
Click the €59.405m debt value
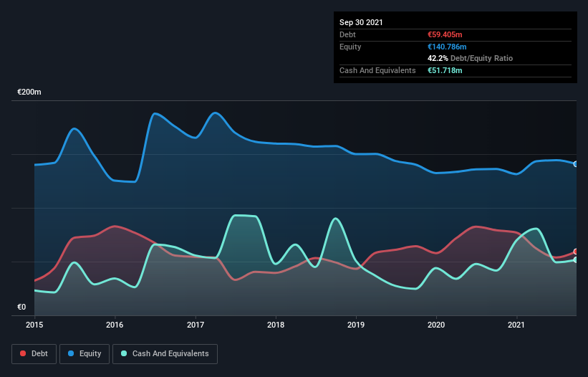point(445,34)
